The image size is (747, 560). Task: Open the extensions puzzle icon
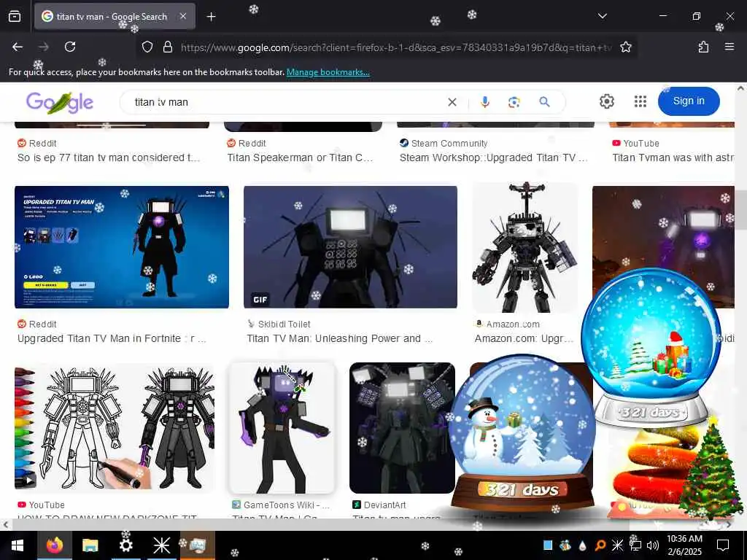pyautogui.click(x=703, y=47)
